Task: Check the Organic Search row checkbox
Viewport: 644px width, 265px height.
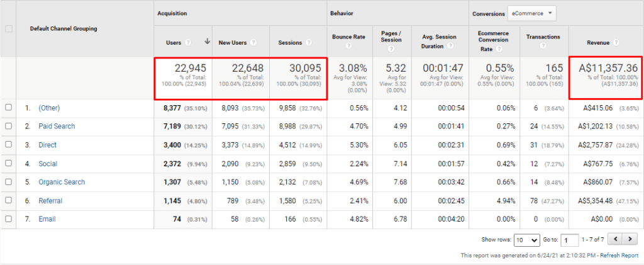Action: 8,182
